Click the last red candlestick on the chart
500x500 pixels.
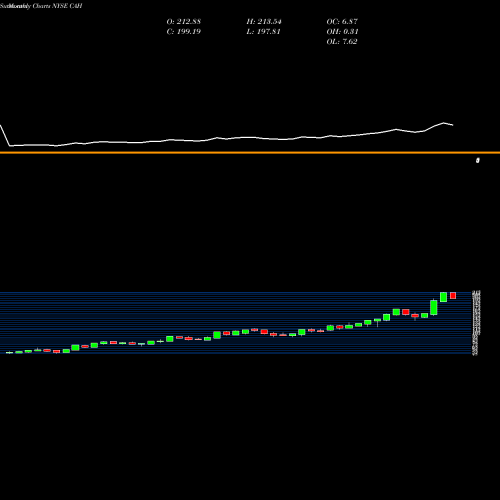click(453, 295)
